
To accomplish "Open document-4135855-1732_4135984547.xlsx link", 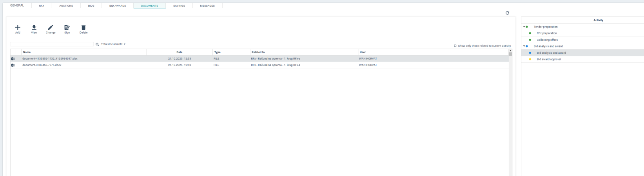I will click(50, 59).
